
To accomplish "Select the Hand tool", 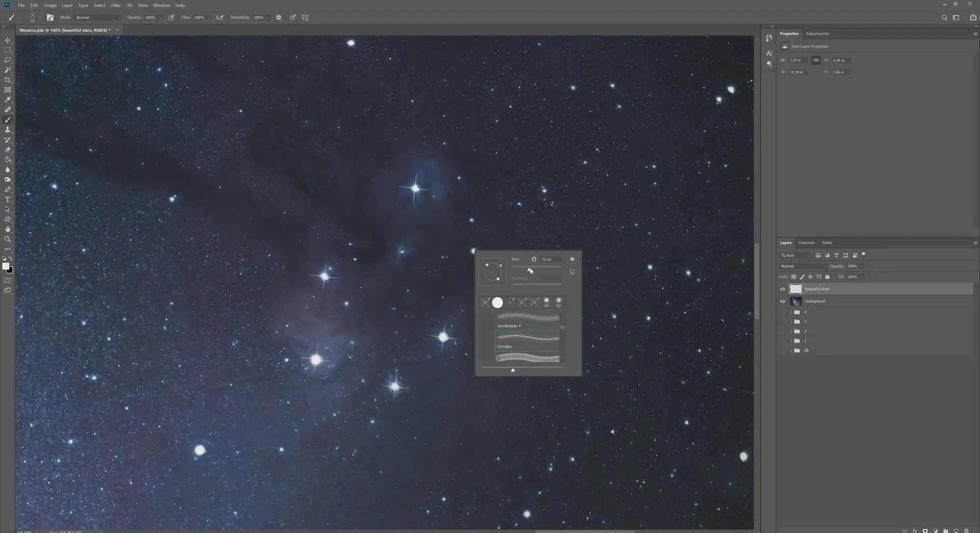I will coord(8,229).
